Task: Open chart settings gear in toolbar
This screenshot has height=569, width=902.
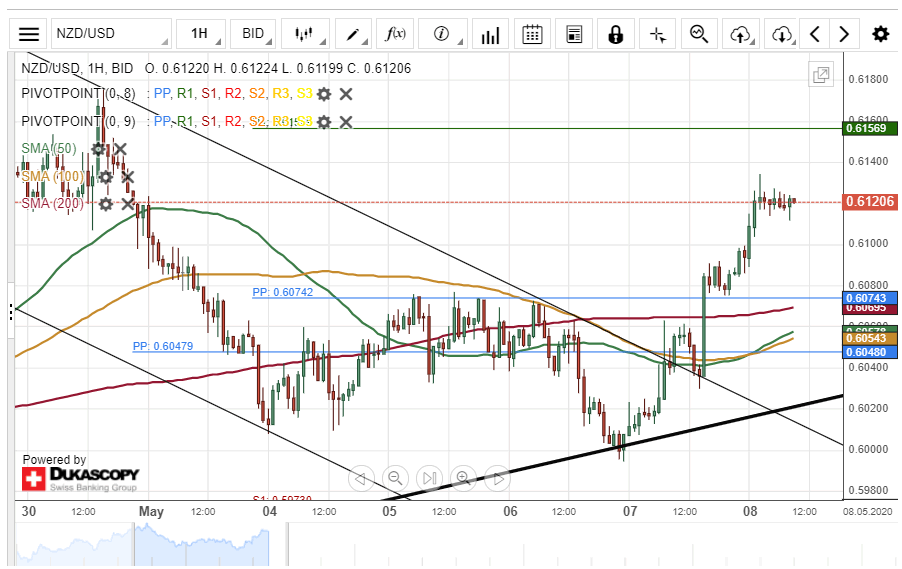Action: point(881,34)
